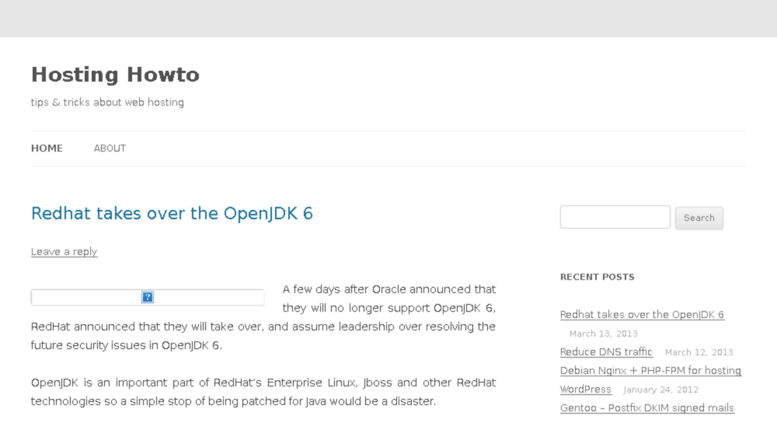Click the broken image placeholder icon
The height and width of the screenshot is (423, 777).
148,297
